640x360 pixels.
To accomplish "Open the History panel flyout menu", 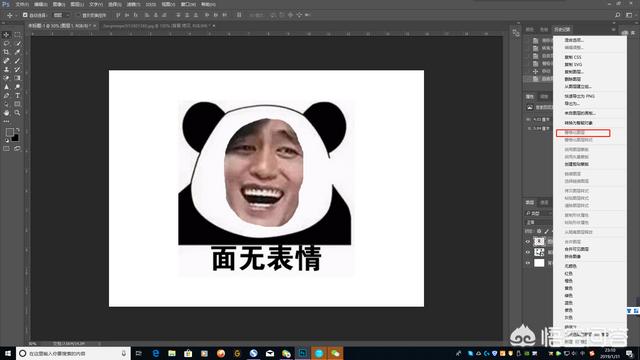I will click(613, 29).
